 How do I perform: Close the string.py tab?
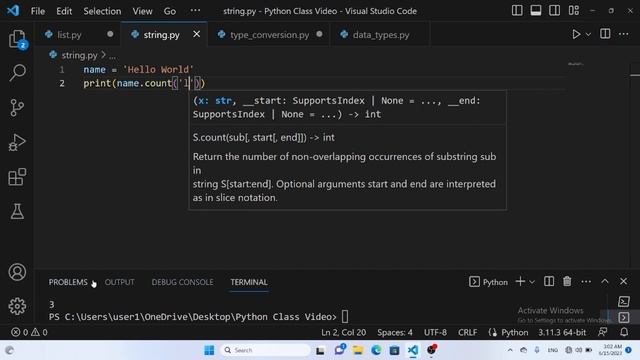click(196, 34)
